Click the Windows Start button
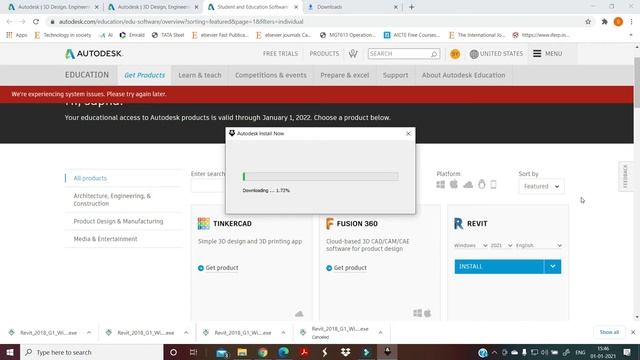Viewport: 640px width, 360px height. tap(10, 352)
